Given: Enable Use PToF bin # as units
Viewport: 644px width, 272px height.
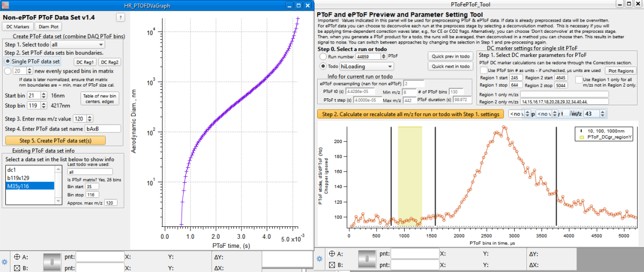Looking at the screenshot, I should pyautogui.click(x=484, y=70).
